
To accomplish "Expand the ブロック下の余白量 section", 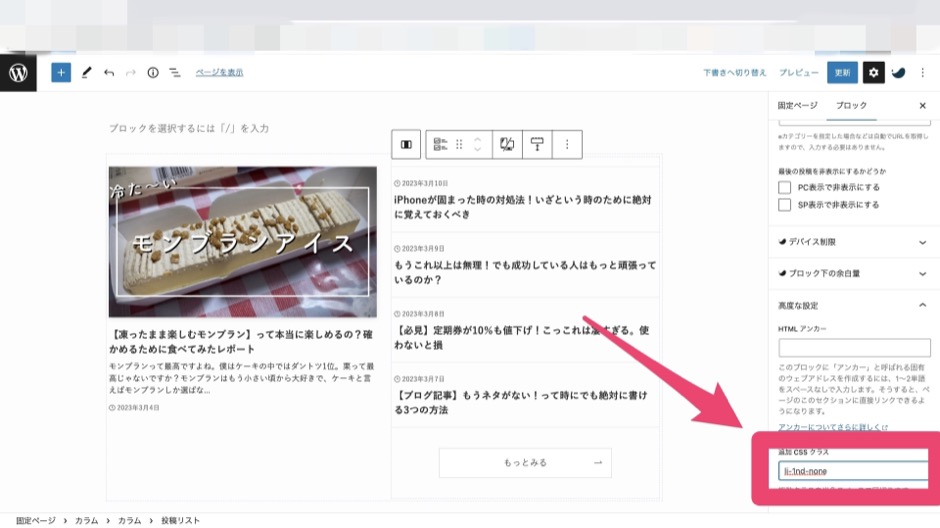I will [854, 273].
